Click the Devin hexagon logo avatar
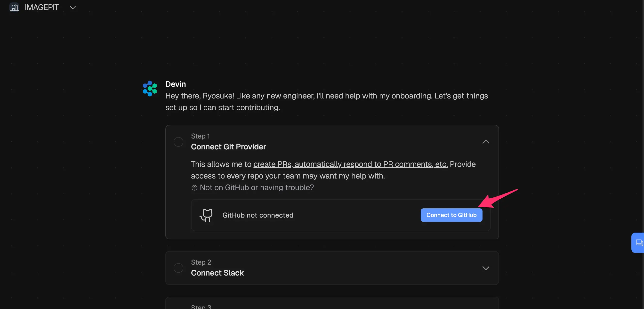The height and width of the screenshot is (309, 644). point(150,89)
